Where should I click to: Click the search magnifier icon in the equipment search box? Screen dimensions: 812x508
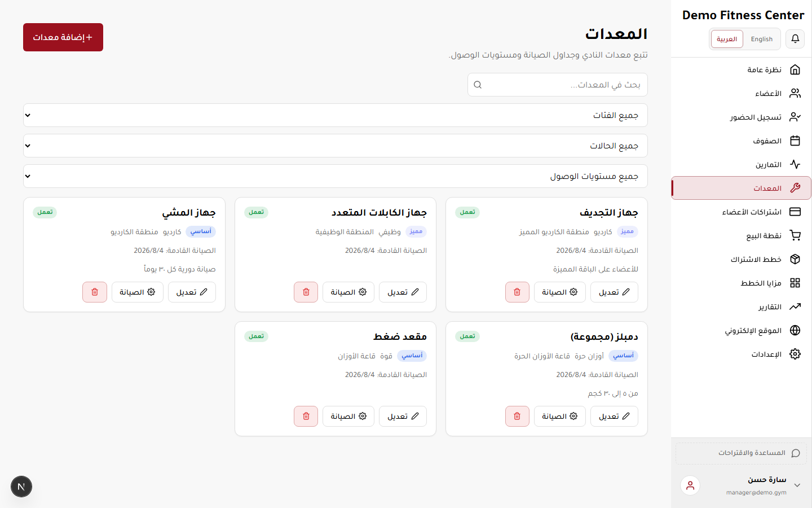[x=478, y=85]
